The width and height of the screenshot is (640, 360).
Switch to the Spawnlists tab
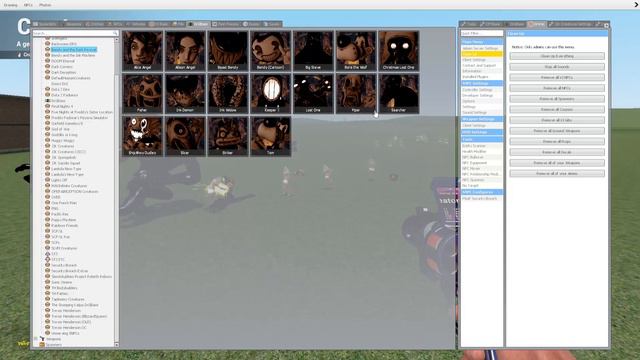pyautogui.click(x=45, y=24)
